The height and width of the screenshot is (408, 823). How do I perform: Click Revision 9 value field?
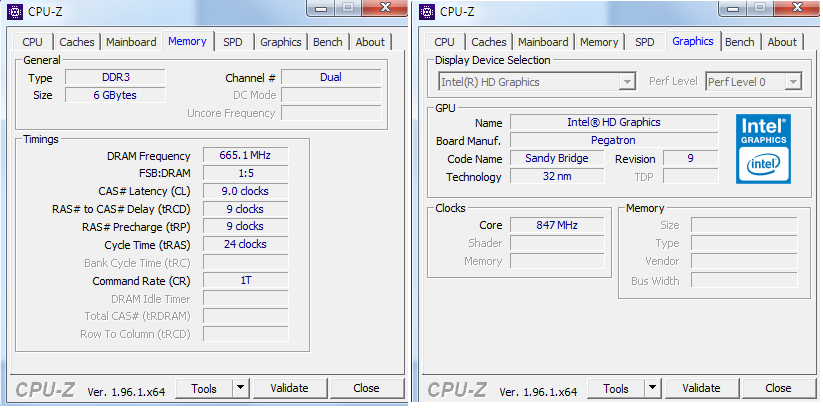tap(691, 159)
